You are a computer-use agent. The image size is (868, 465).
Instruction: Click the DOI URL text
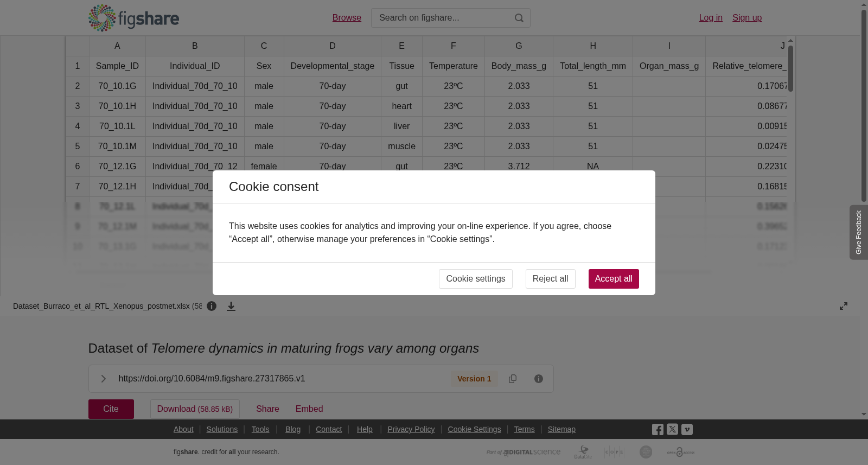(212, 379)
